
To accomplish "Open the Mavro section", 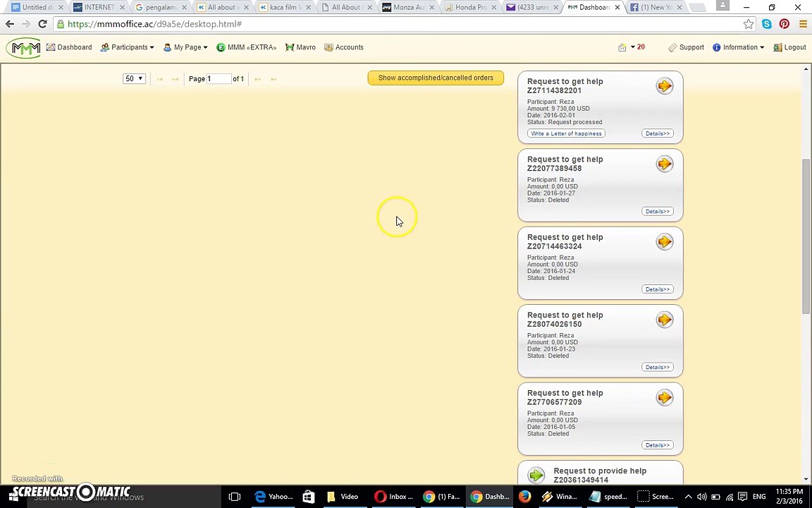I will (300, 47).
